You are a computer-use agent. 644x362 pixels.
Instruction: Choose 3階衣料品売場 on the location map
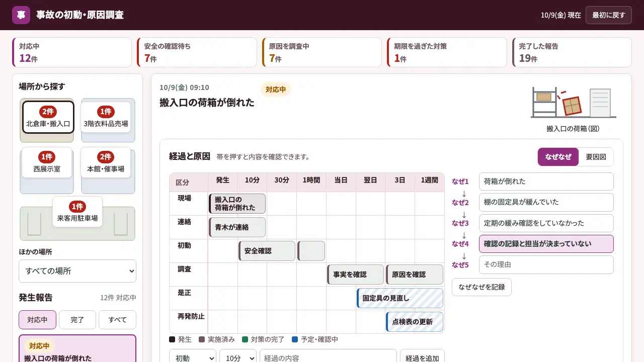(106, 117)
